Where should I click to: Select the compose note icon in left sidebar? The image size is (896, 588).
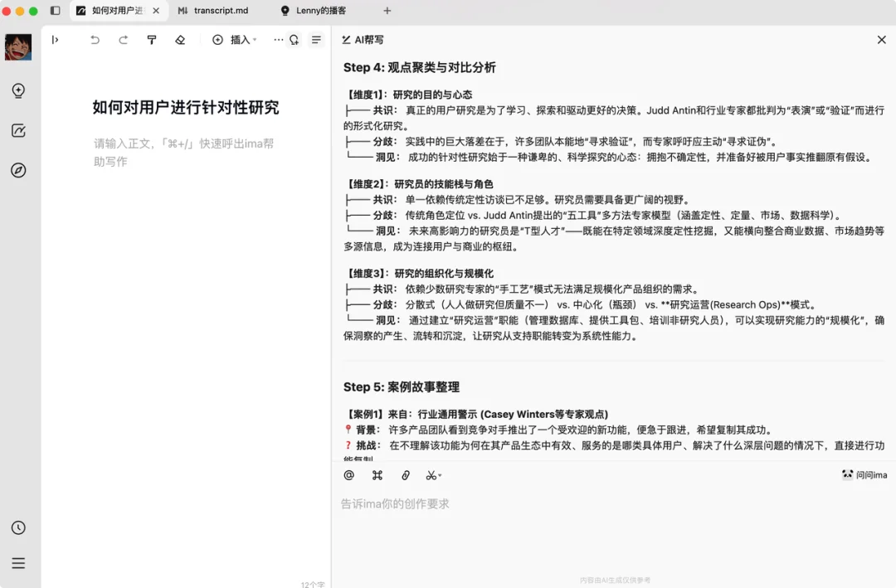click(x=18, y=130)
